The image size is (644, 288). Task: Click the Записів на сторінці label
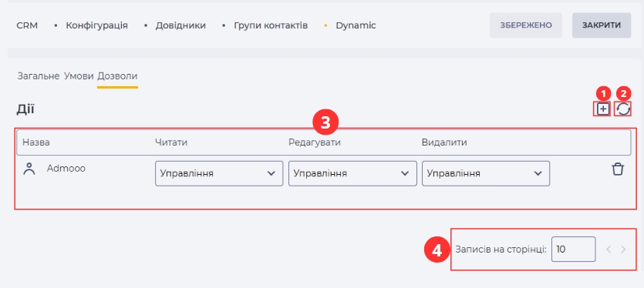click(x=501, y=249)
